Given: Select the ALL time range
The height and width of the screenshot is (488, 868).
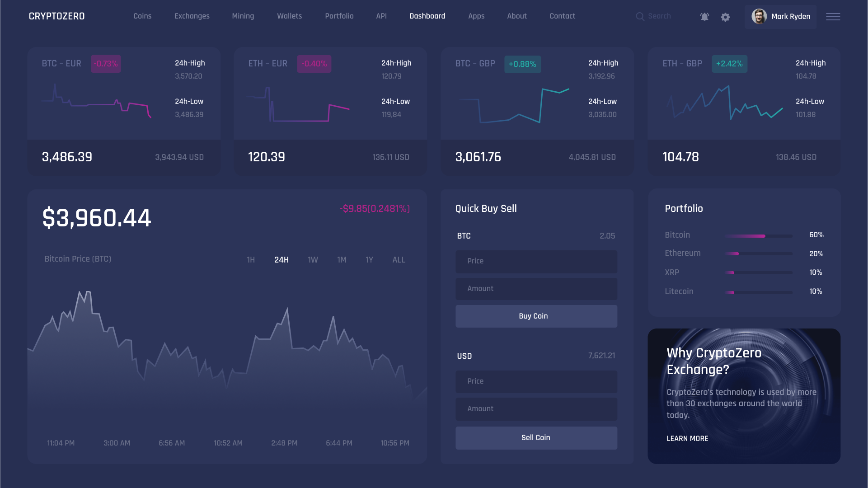Looking at the screenshot, I should click(x=399, y=260).
